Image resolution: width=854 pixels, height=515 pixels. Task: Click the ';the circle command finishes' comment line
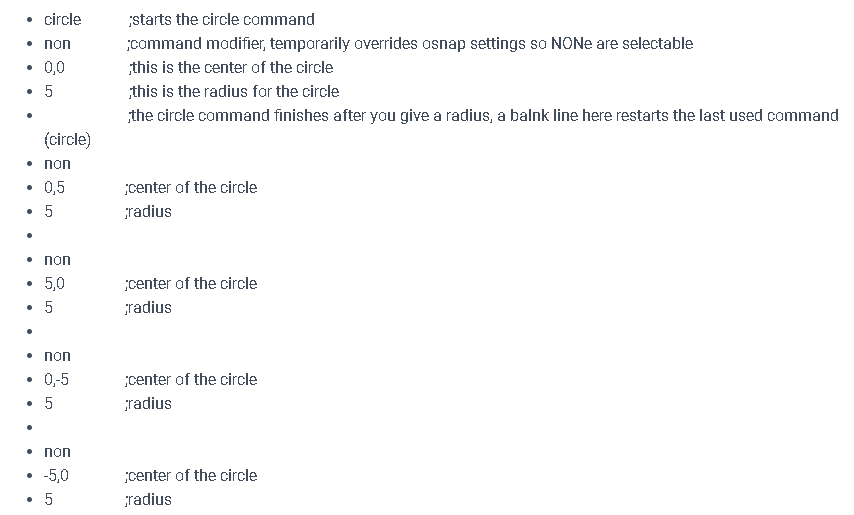pyautogui.click(x=484, y=115)
